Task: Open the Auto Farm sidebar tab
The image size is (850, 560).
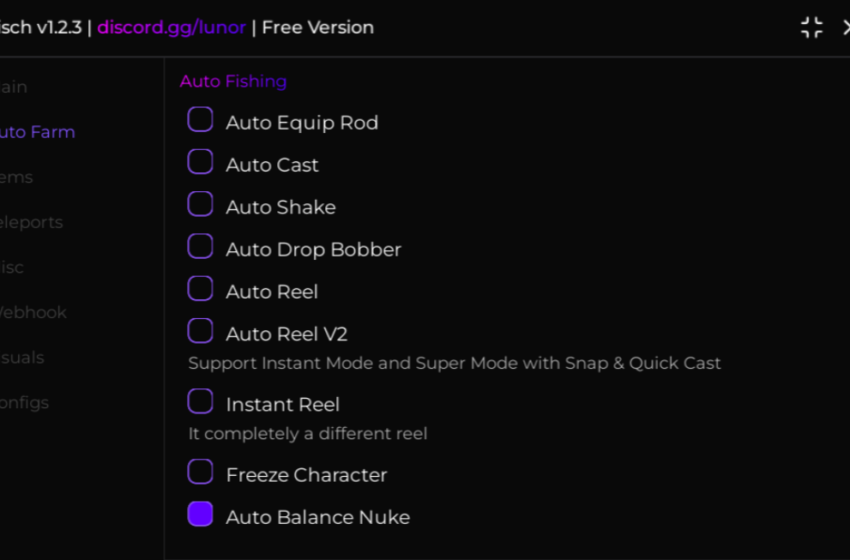Action: 37,132
